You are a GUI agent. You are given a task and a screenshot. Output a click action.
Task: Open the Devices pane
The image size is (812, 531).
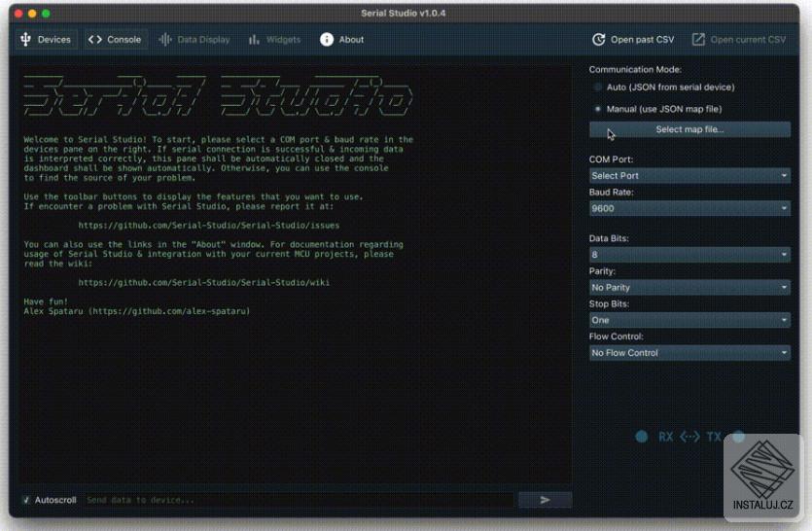pyautogui.click(x=46, y=39)
